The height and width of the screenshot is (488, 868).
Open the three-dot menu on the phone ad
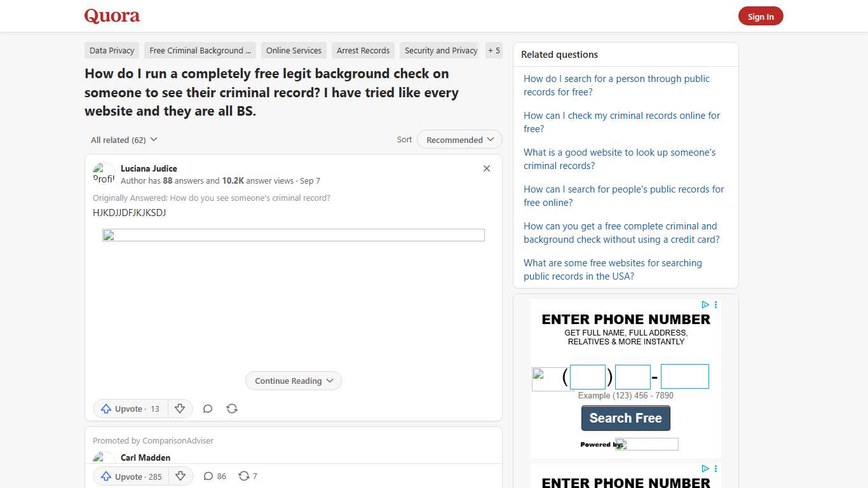pyautogui.click(x=715, y=304)
